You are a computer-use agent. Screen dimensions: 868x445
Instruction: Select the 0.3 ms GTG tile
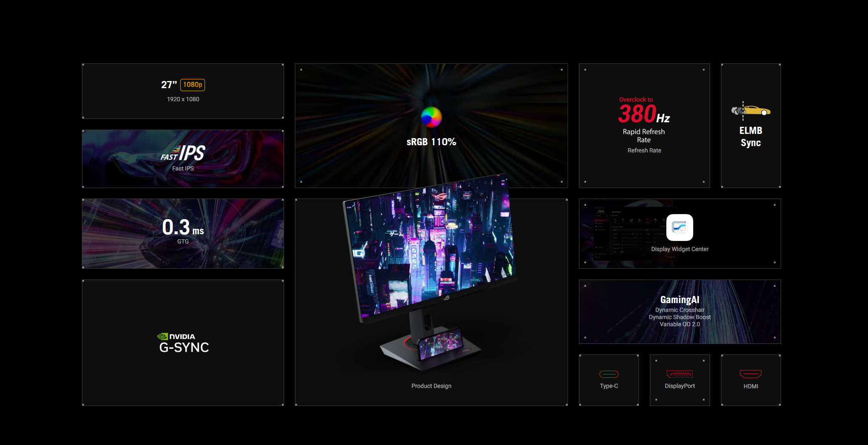(183, 233)
